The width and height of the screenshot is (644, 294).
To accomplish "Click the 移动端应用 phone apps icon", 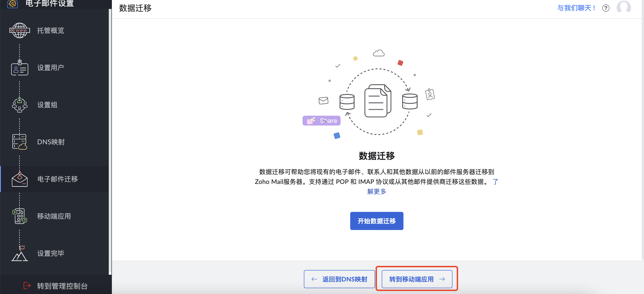I will [x=19, y=216].
